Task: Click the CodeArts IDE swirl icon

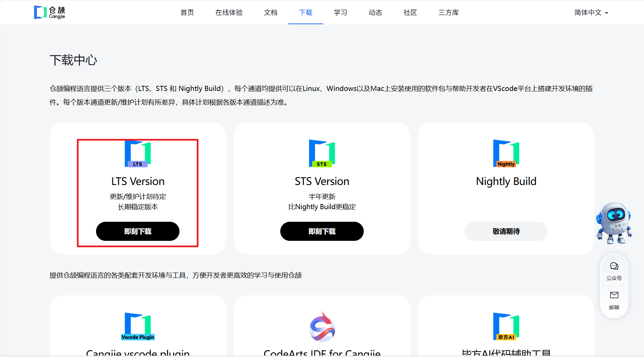Action: click(x=322, y=326)
